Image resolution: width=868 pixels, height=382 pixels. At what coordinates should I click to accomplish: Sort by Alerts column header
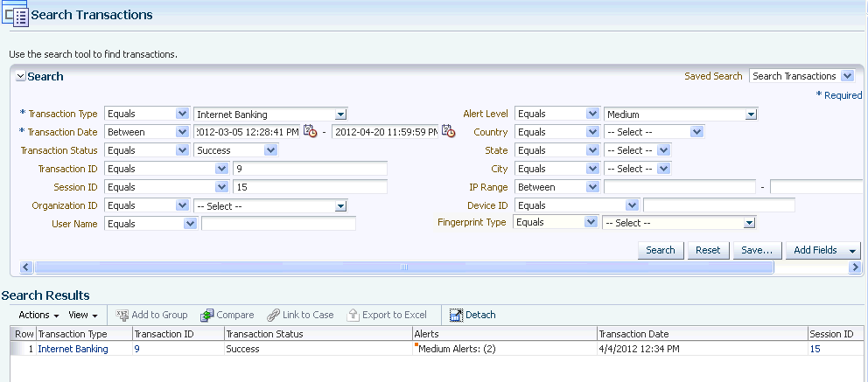click(505, 334)
